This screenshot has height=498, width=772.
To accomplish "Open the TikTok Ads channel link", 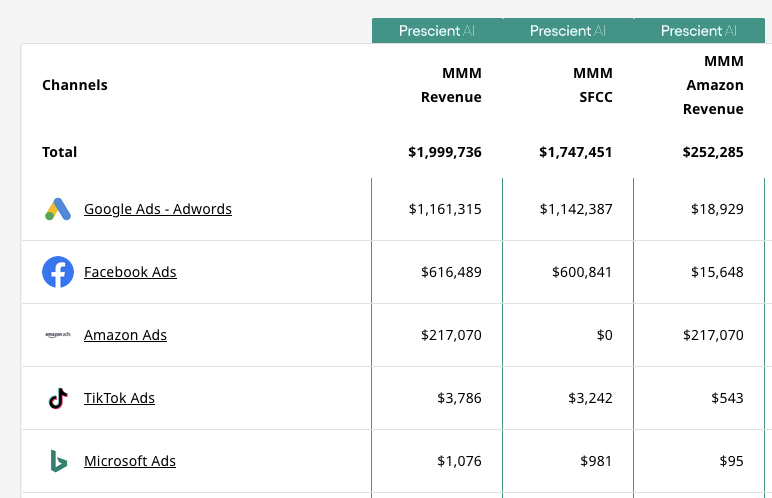I will (119, 398).
